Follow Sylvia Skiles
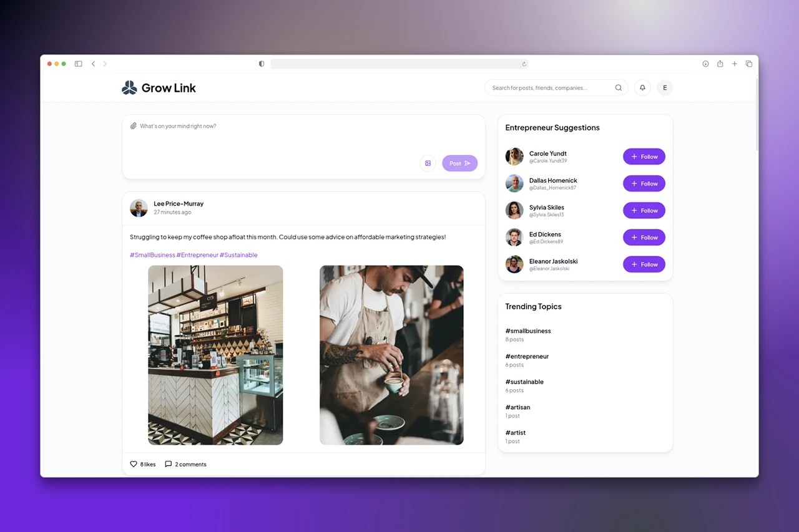Image resolution: width=799 pixels, height=532 pixels. 644,210
